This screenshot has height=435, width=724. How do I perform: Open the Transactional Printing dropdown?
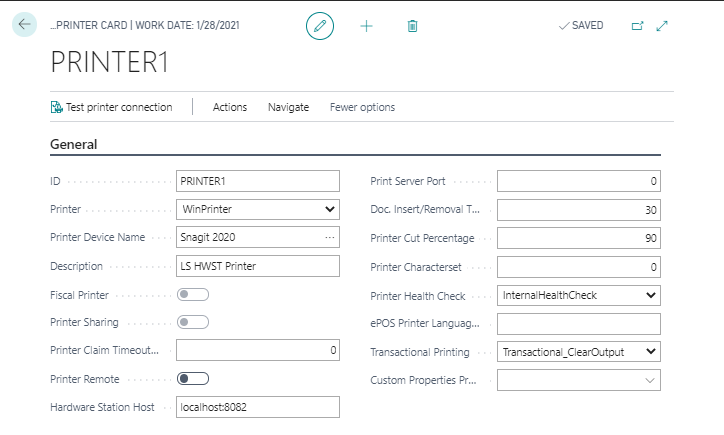[x=650, y=352]
